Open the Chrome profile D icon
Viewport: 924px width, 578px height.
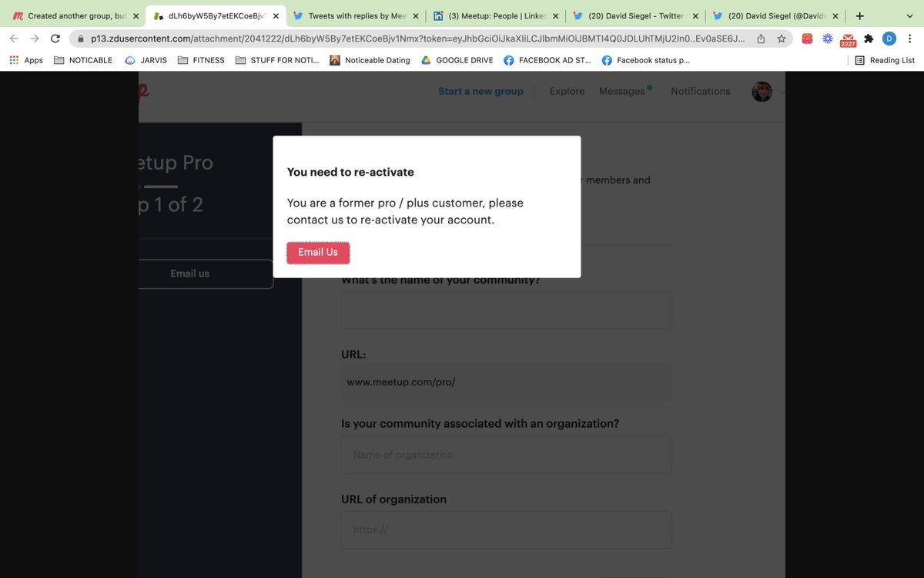click(x=889, y=39)
